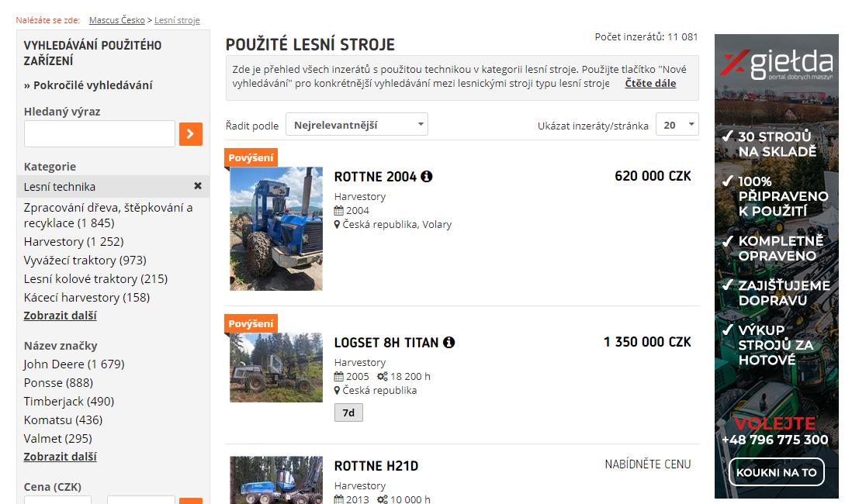This screenshot has height=504, width=852.
Task: Open the ads-per-page dropdown showing 20
Action: [677, 124]
